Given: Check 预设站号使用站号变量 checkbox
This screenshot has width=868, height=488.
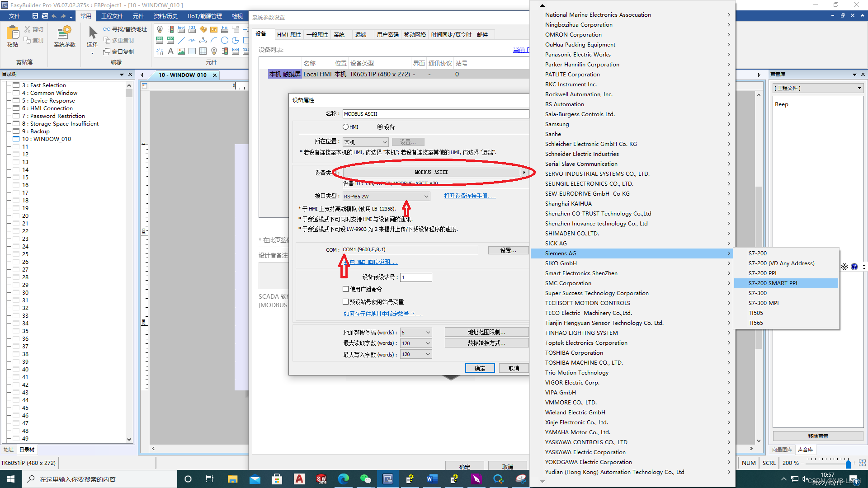Looking at the screenshot, I should 346,302.
